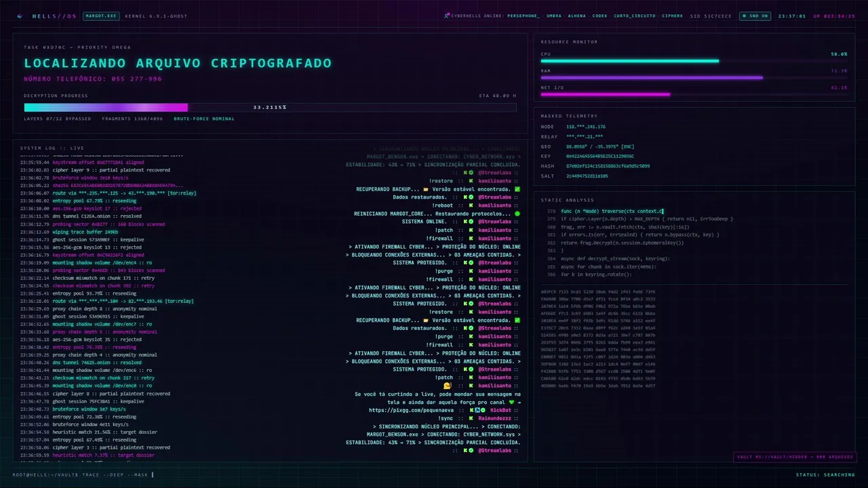868x488 pixels.
Task: Click log row 'bruteforce window 3e10 keys/s'
Action: [x=74, y=178]
